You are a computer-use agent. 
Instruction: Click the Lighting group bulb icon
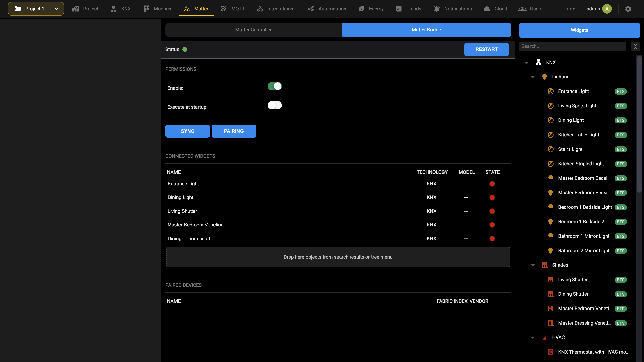pos(545,77)
